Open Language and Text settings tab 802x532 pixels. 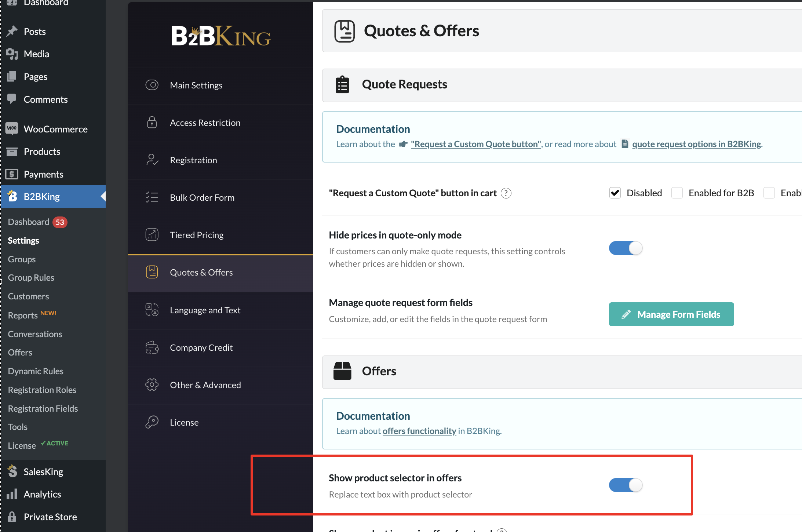point(220,310)
